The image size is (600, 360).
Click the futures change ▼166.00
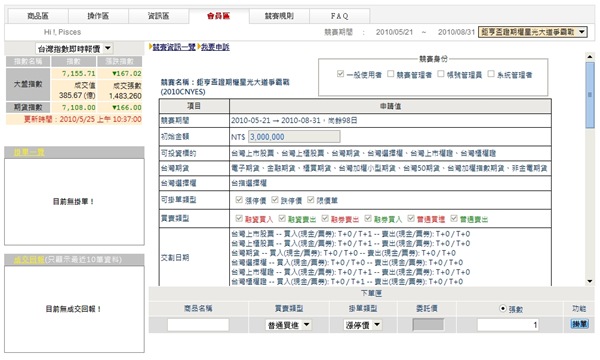(127, 108)
